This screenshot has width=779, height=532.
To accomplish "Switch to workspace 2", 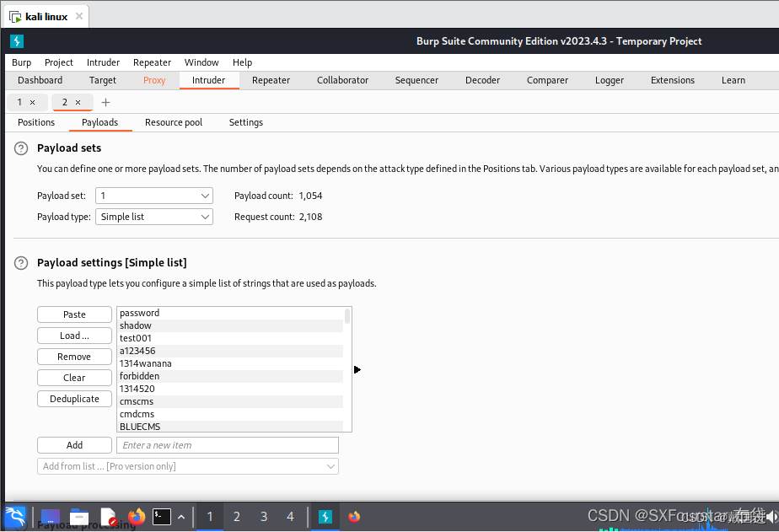I will tap(237, 517).
